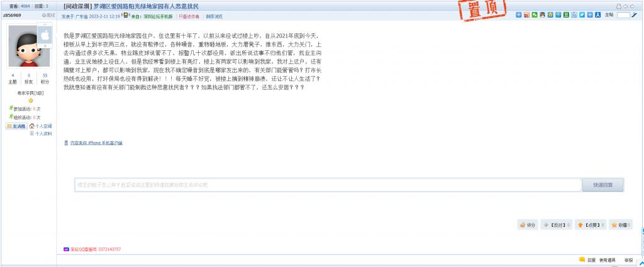Share post via WeChat icon
Screen dimensions: 644x267
click(535, 15)
